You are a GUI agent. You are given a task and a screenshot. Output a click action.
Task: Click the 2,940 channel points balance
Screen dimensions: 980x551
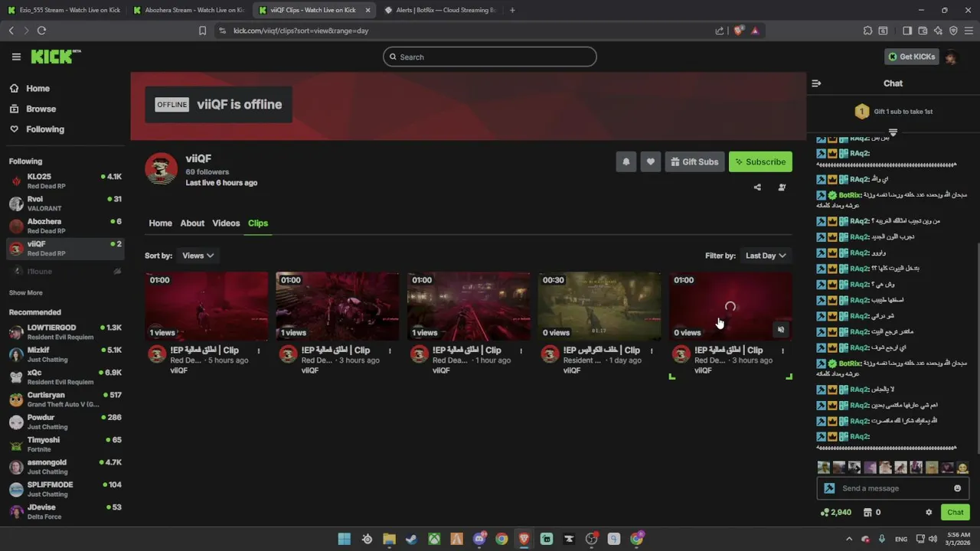tap(835, 513)
